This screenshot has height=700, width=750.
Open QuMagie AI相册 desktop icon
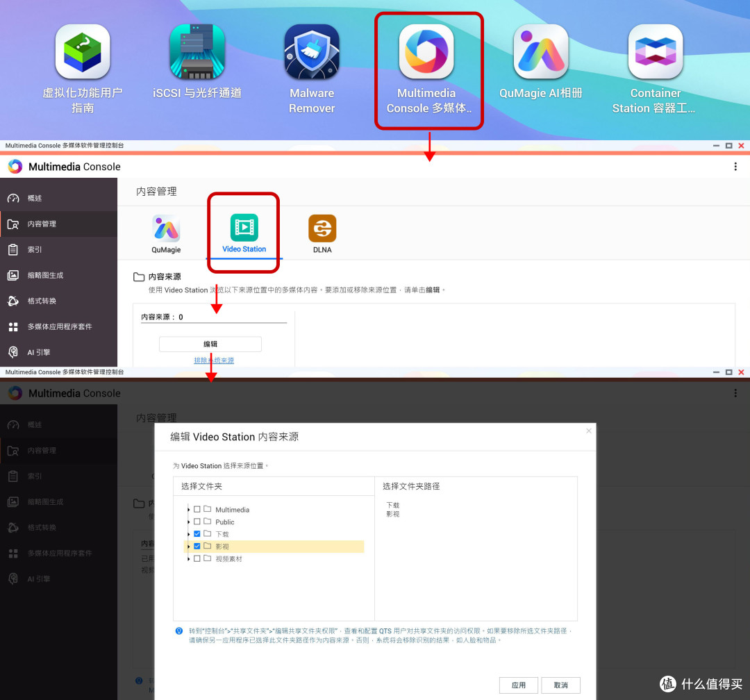point(541,51)
